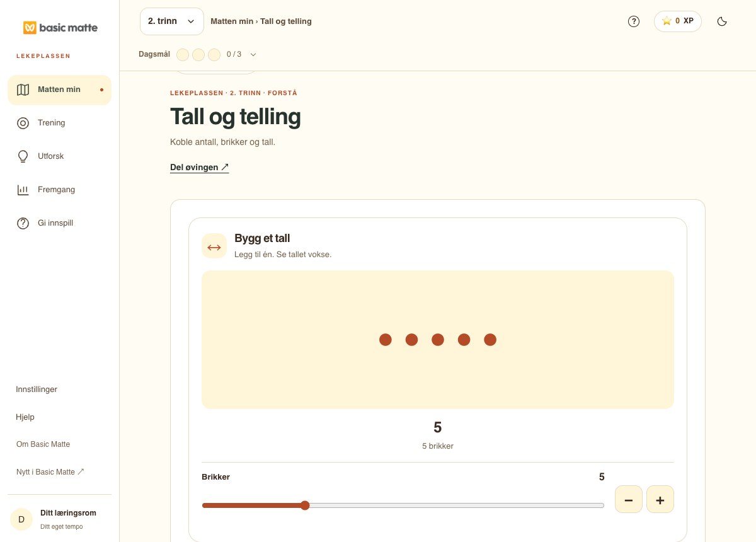Image resolution: width=756 pixels, height=542 pixels.
Task: Open the XP star counter
Action: click(678, 21)
